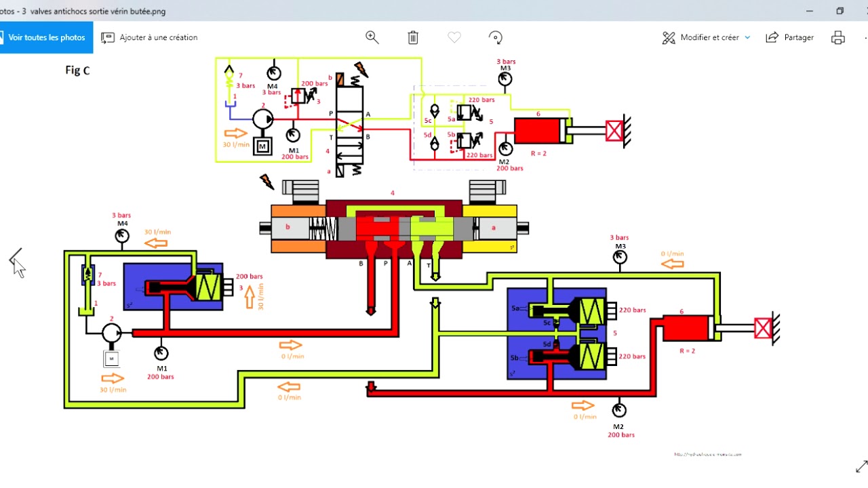Click the R = 2 label under lower cylinder
Viewport: 868px width, 488px height.
(688, 350)
